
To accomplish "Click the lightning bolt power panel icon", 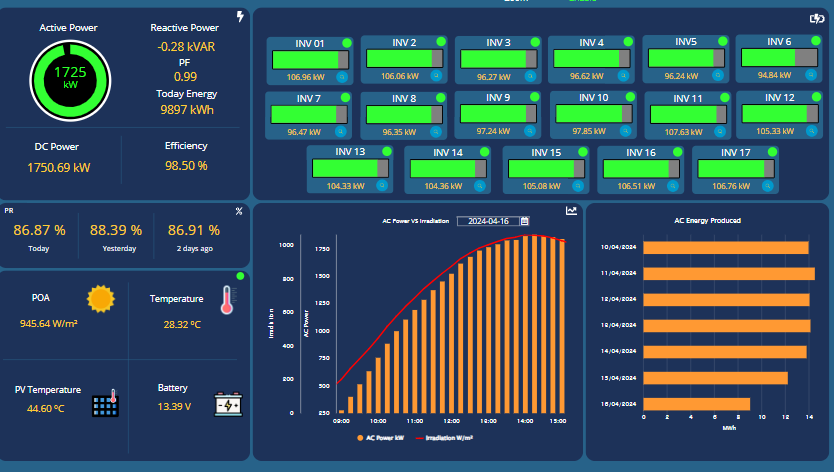I will pyautogui.click(x=239, y=17).
